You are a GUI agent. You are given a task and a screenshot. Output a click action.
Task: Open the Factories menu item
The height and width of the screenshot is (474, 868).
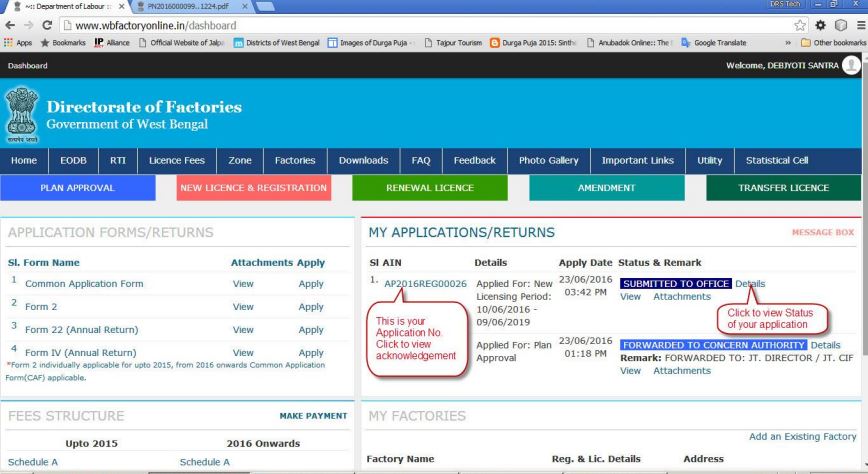295,161
